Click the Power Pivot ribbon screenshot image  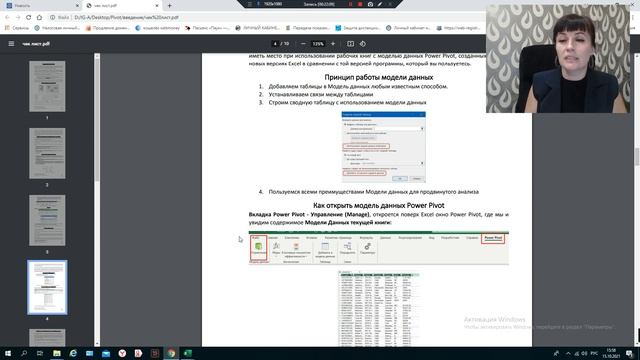point(379,248)
